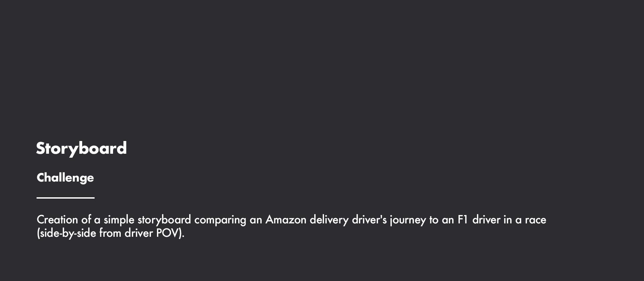This screenshot has width=644, height=281.
Task: Click the words 'in a' before race
Action: coord(513,220)
